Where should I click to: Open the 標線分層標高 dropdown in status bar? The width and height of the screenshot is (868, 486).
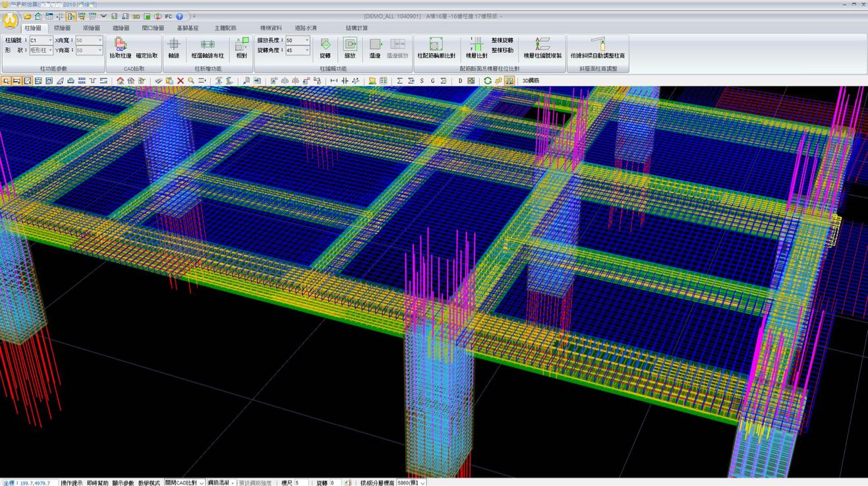point(422,483)
